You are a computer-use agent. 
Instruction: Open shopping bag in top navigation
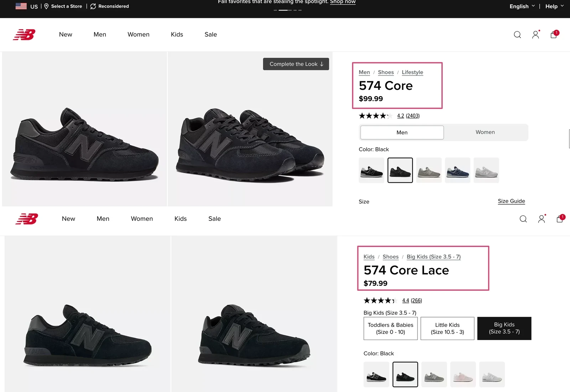pos(554,34)
